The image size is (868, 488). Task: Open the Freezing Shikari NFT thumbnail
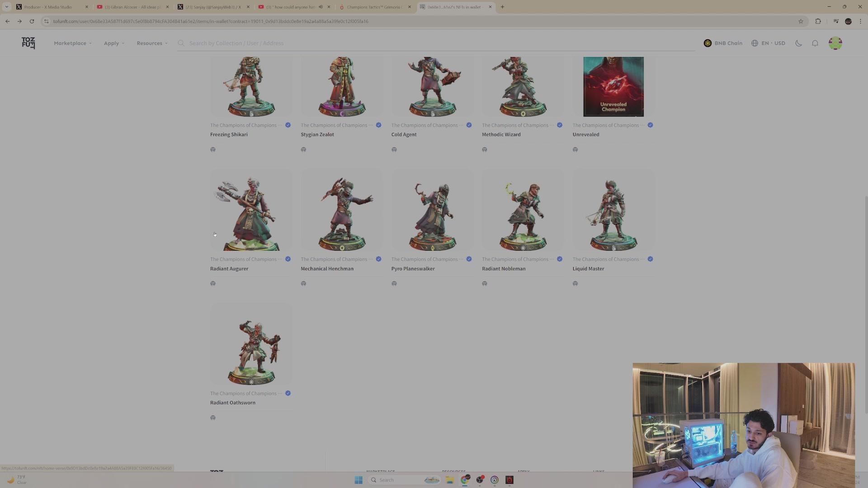(251, 87)
